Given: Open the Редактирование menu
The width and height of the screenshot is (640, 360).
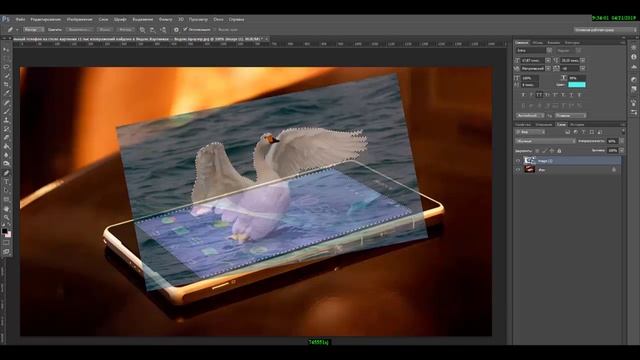Looking at the screenshot, I should tap(46, 19).
